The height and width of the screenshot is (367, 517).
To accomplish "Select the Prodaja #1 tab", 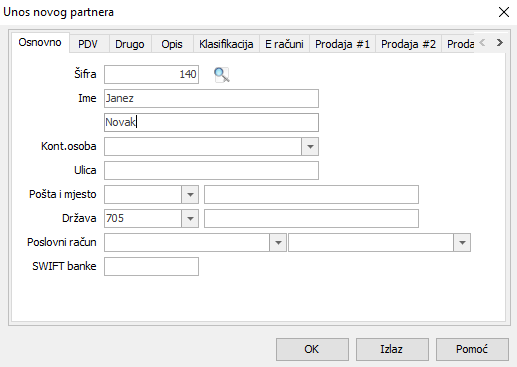I will (342, 44).
